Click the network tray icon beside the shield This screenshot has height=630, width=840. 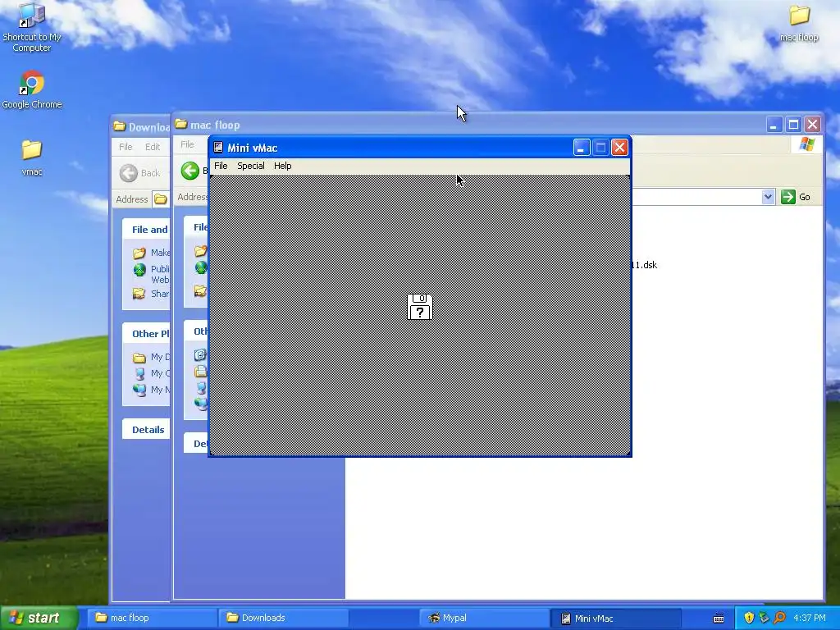click(764, 618)
